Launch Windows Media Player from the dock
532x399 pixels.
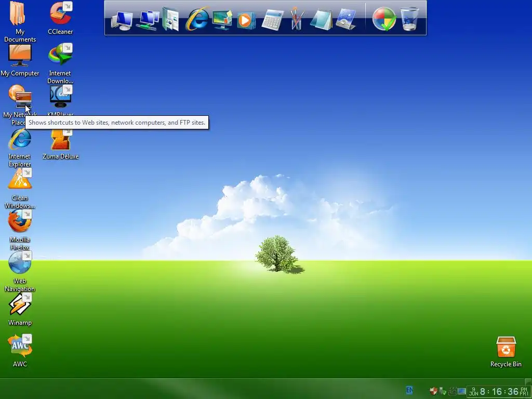(246, 20)
